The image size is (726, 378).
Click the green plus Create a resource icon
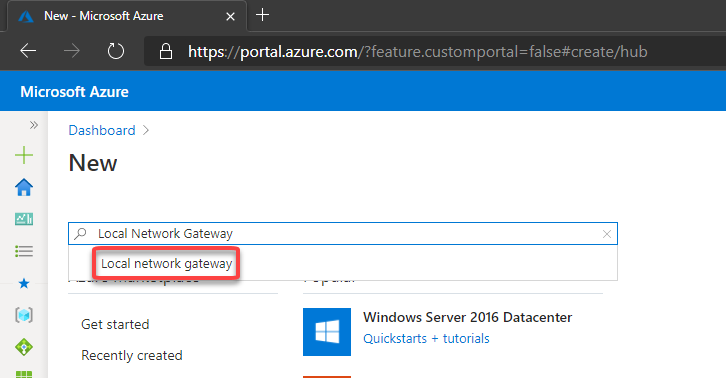24,155
